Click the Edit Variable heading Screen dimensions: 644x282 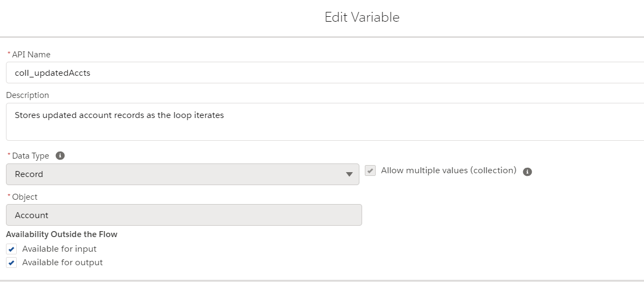tap(362, 17)
